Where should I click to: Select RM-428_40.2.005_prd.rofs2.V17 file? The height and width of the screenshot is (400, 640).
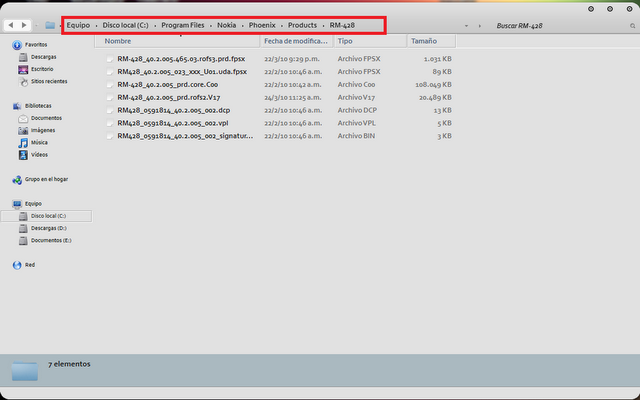point(169,98)
